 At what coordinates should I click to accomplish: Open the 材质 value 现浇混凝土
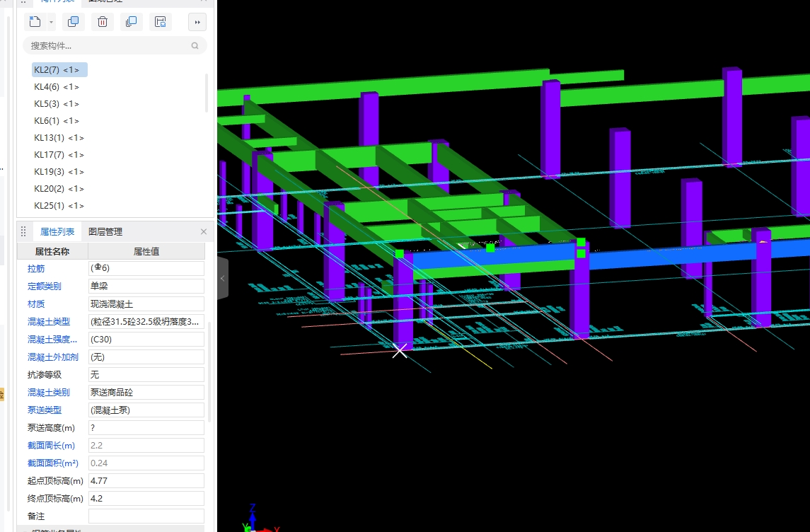pos(146,303)
